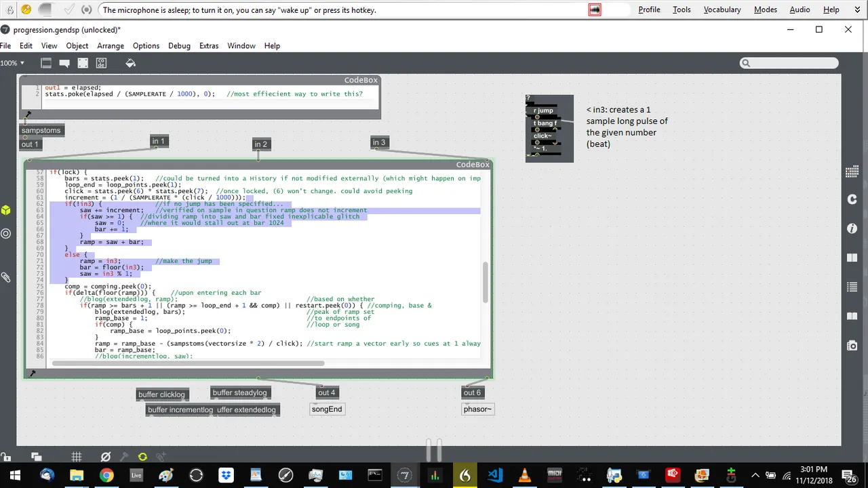Viewport: 868px width, 488px height.
Task: Click the camera snapshots sidebar icon
Action: [x=852, y=346]
